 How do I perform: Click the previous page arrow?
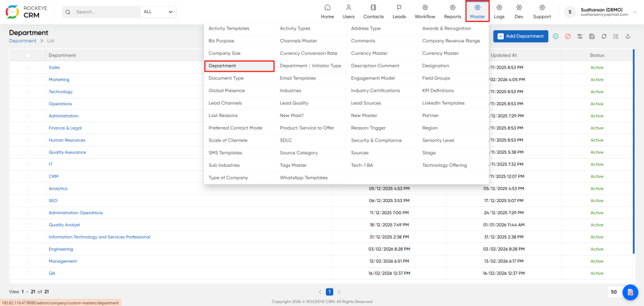coord(320,292)
